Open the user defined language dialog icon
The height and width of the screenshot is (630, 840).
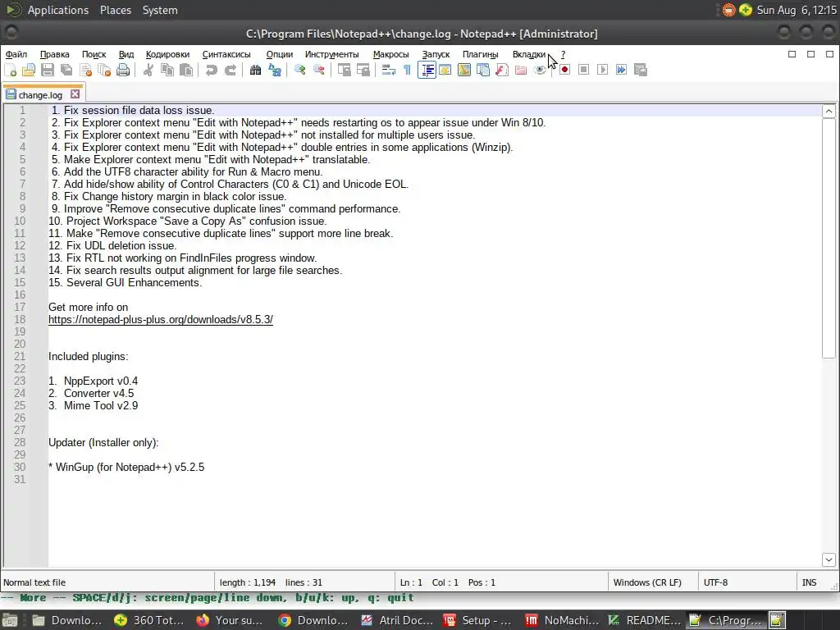(x=445, y=70)
